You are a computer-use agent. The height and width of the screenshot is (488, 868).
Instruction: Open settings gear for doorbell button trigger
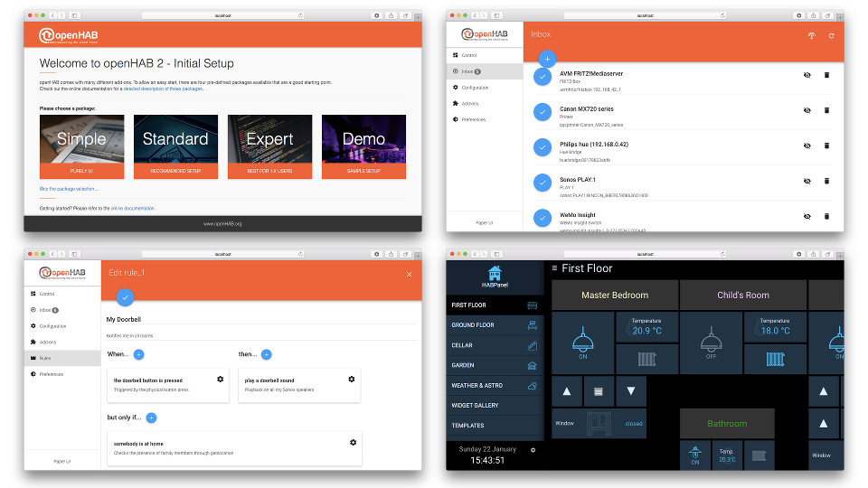[x=220, y=380]
